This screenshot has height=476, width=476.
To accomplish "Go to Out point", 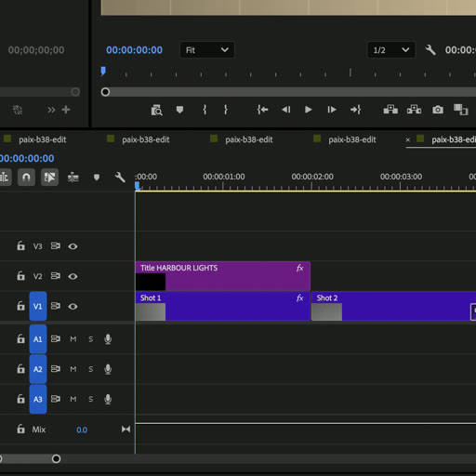I will point(355,110).
